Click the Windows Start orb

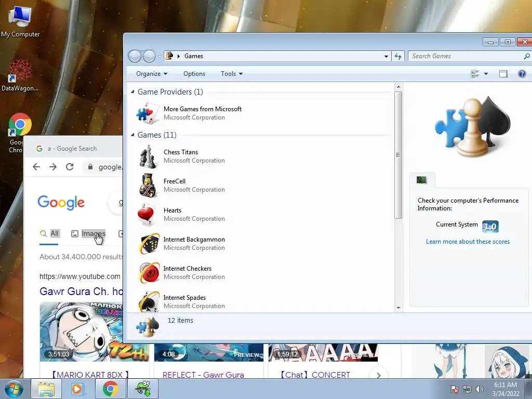point(14,389)
